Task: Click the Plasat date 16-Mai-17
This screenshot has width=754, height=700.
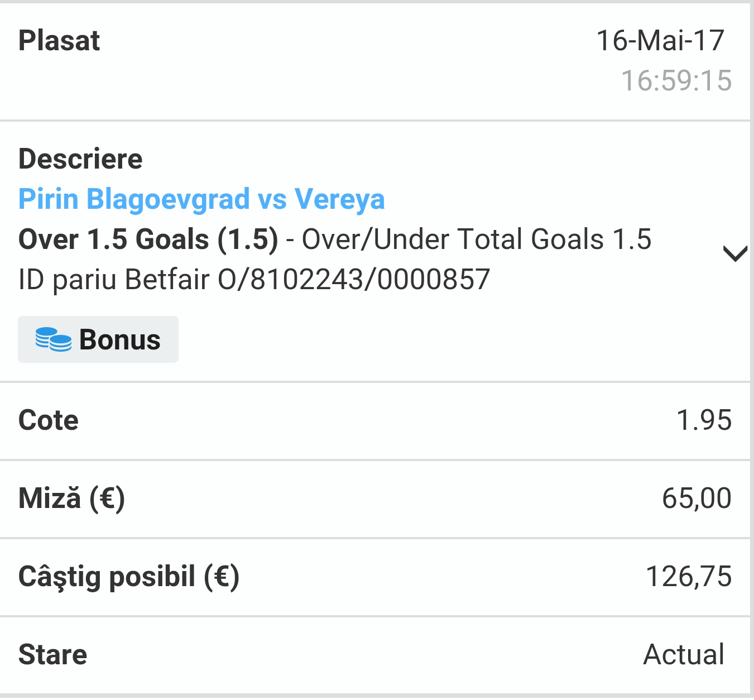Action: (x=660, y=41)
